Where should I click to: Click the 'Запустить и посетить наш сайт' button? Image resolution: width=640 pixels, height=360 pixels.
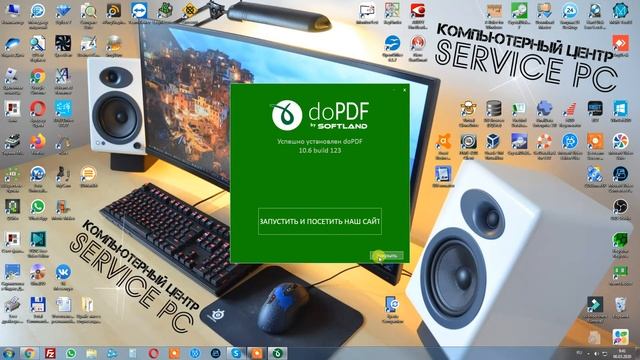320,221
